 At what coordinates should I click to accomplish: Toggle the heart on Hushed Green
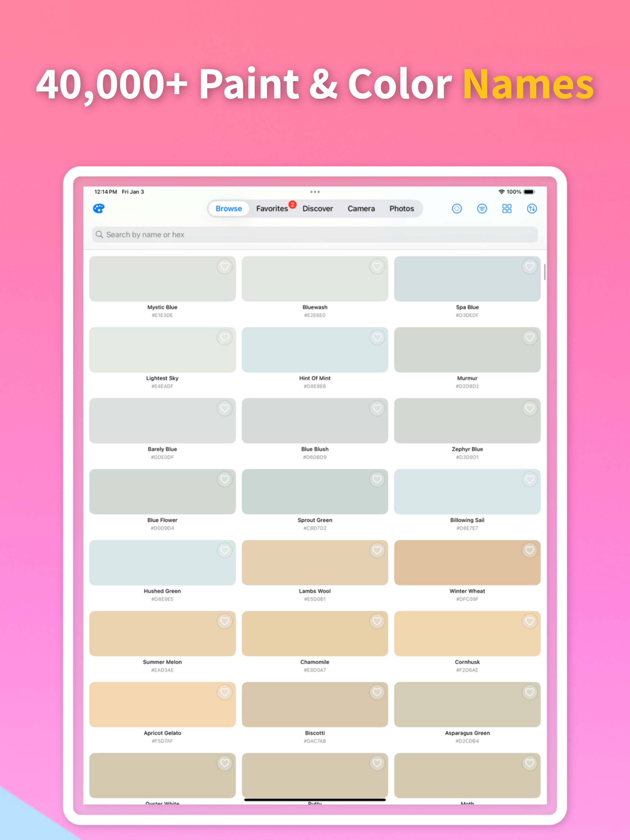tap(225, 550)
